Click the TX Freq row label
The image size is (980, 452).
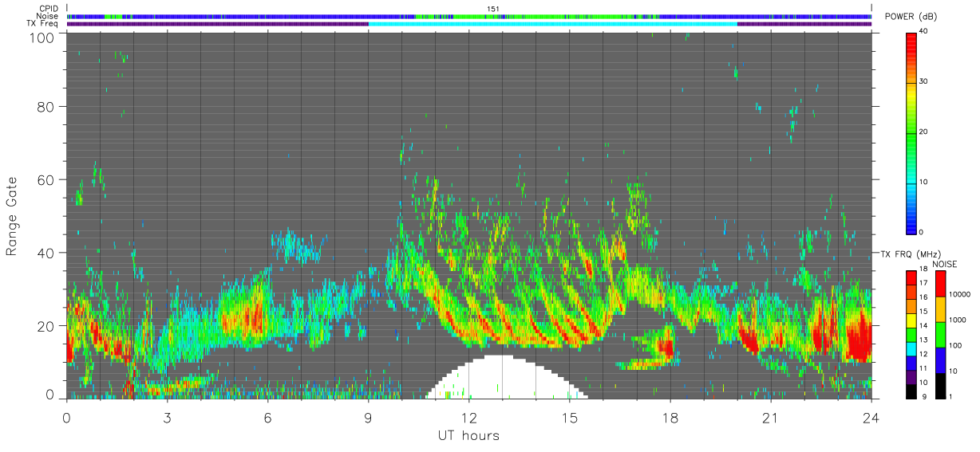click(x=44, y=24)
